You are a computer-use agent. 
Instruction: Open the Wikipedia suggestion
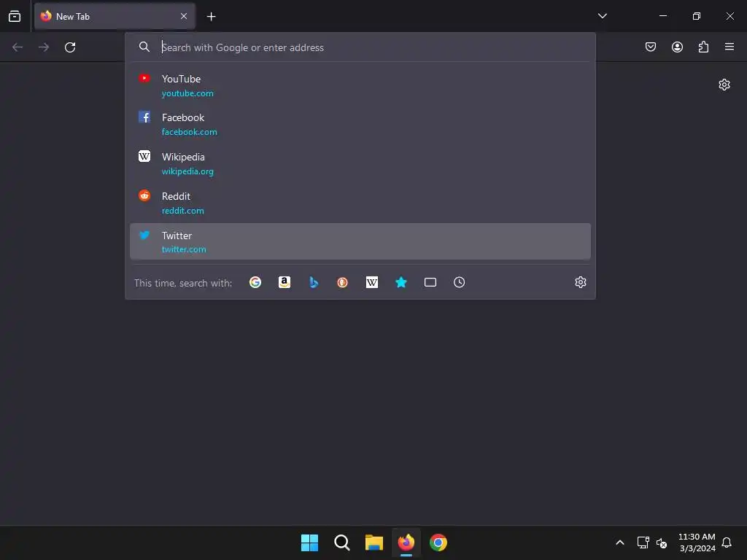coord(360,163)
